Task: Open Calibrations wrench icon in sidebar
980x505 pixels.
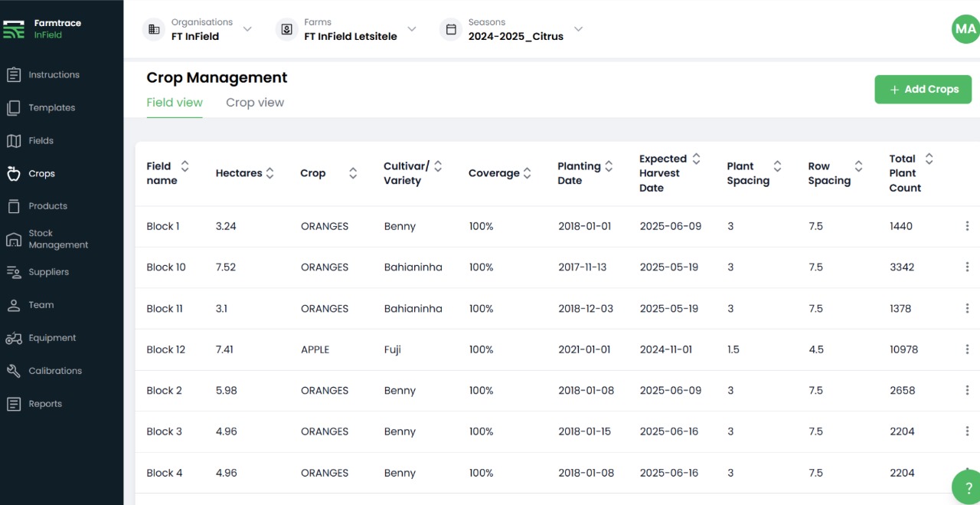Action: click(x=13, y=371)
